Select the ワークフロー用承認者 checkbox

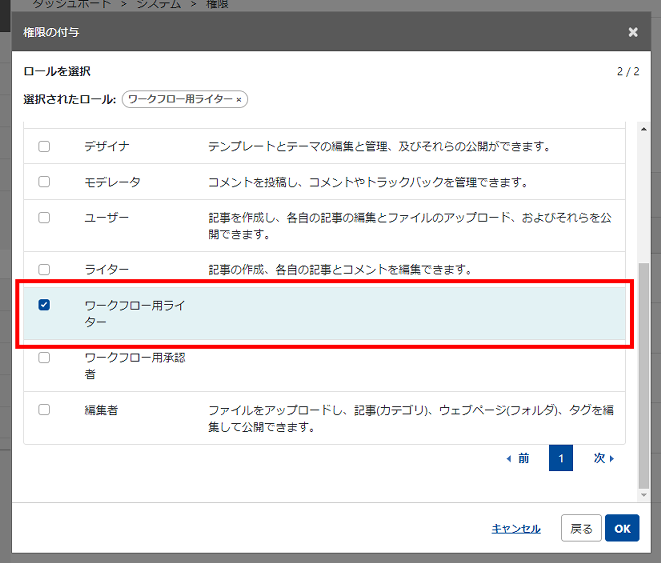click(x=44, y=357)
